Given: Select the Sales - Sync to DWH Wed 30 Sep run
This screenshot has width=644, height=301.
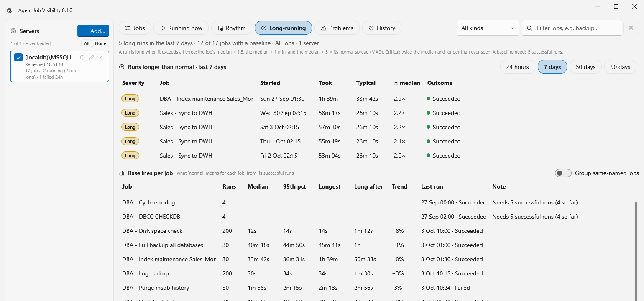Looking at the screenshot, I should pos(378,113).
